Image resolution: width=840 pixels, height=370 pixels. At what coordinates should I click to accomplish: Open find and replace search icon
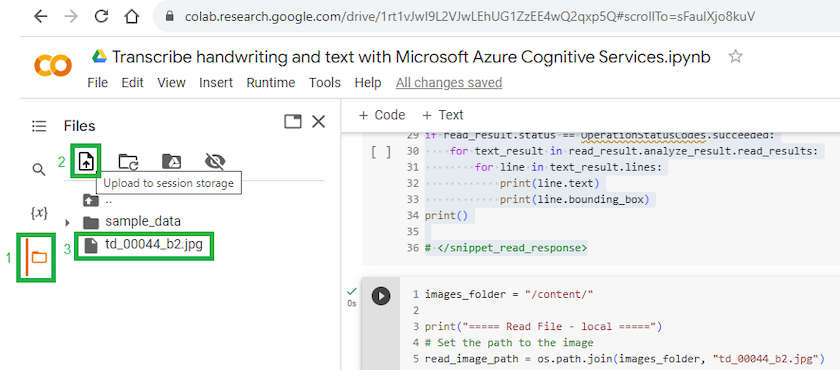point(39,170)
